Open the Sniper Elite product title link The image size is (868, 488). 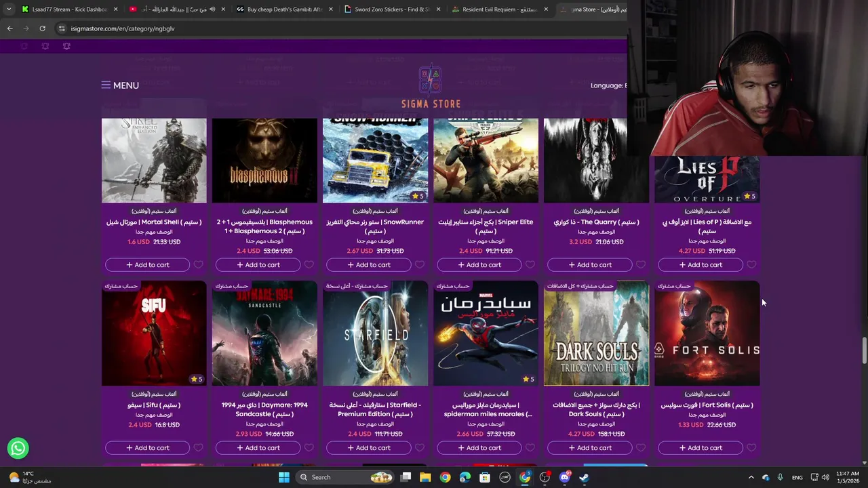[486, 226]
